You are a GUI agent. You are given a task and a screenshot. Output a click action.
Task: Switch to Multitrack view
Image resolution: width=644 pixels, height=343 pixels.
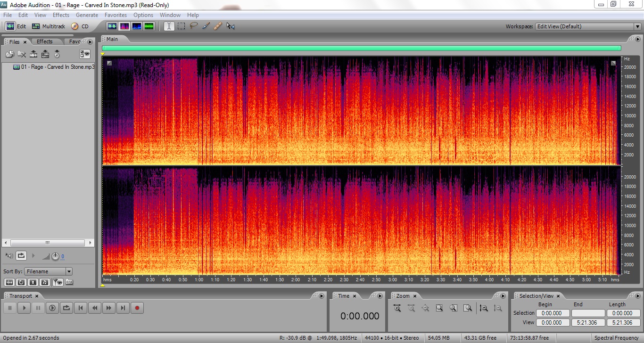pos(49,26)
